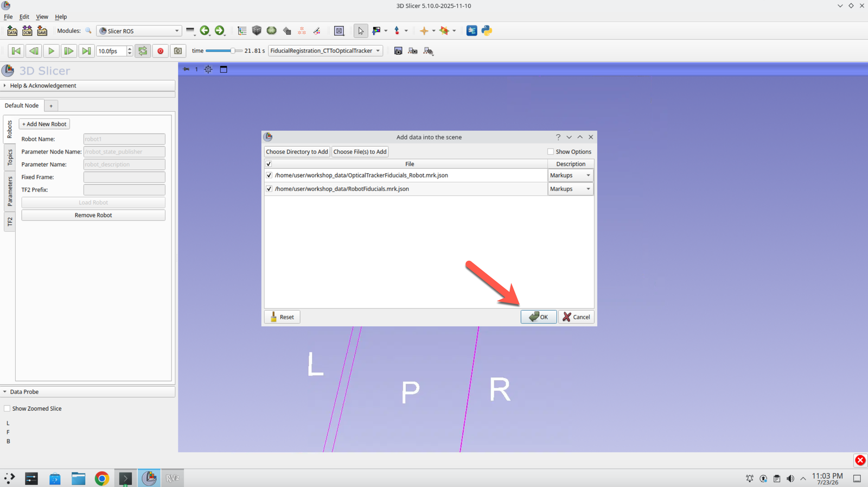Open the View menu
868x487 pixels.
[x=42, y=17]
